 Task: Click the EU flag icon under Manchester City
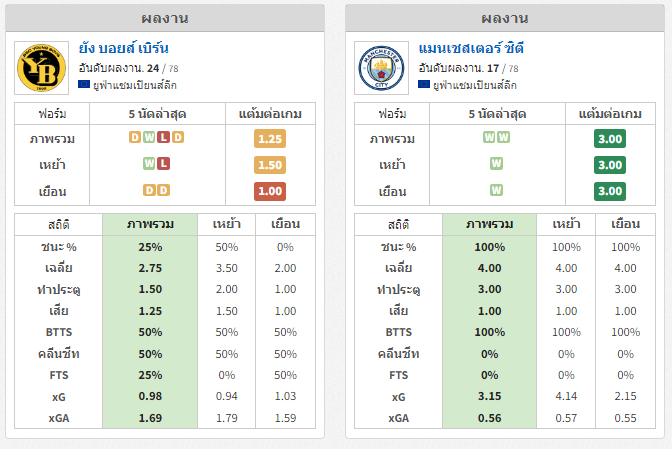(424, 84)
